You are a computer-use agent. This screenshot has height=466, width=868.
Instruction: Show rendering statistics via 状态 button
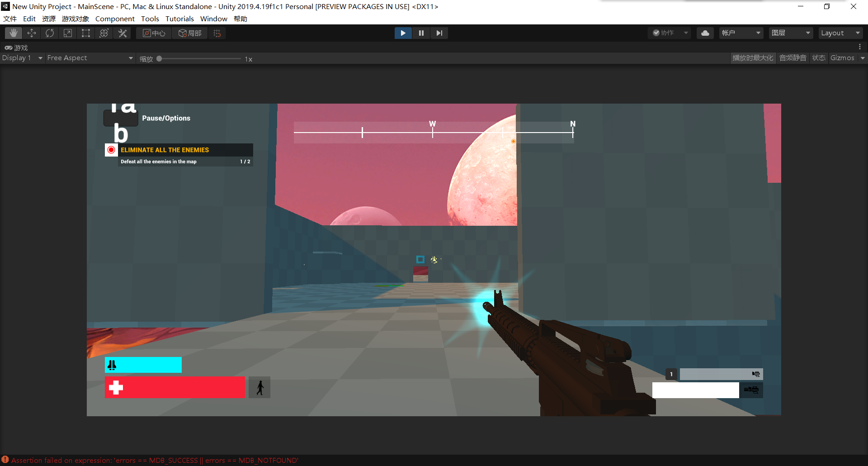[819, 58]
